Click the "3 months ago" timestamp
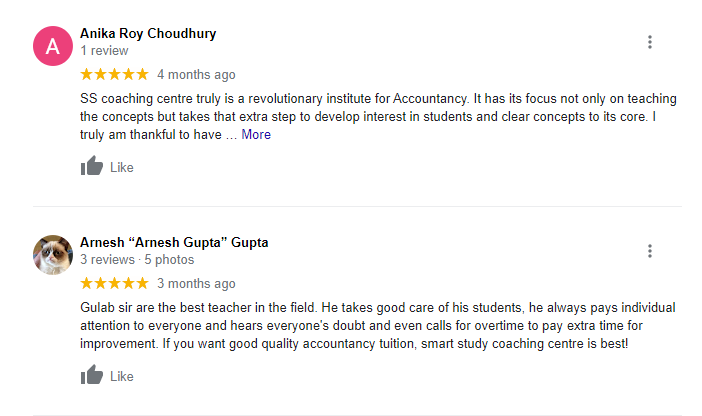 tap(196, 283)
